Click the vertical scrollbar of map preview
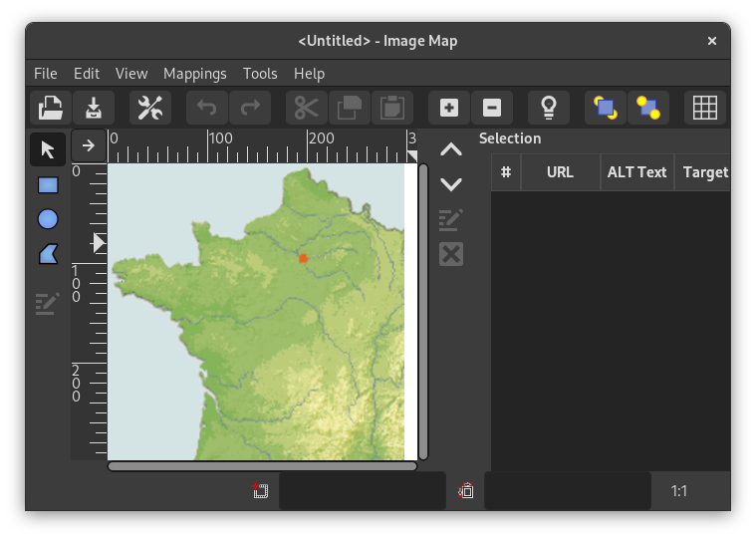 click(423, 311)
